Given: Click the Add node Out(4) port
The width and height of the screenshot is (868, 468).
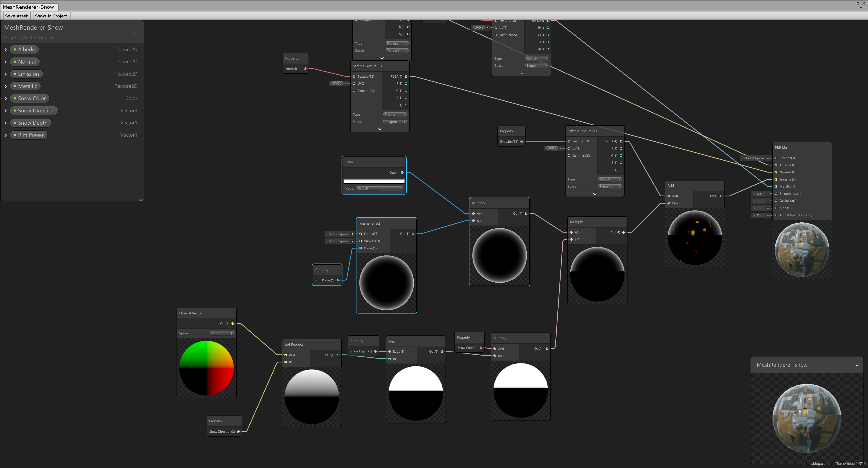Looking at the screenshot, I should [721, 196].
